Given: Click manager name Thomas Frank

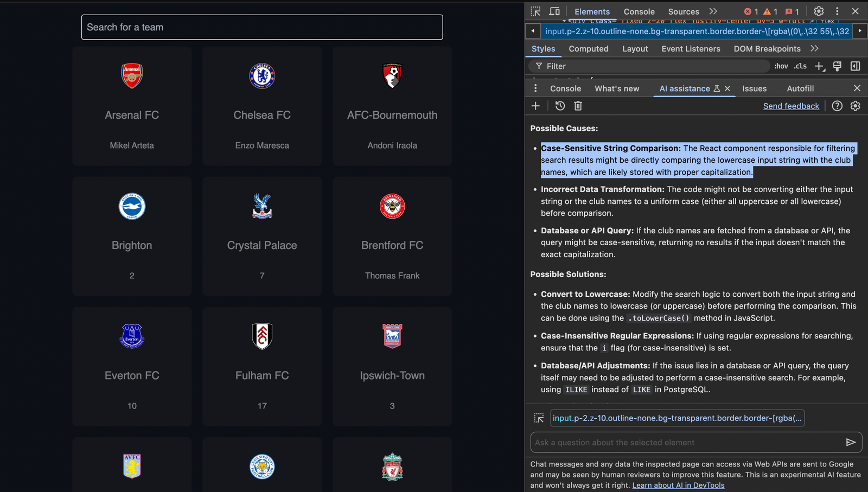Looking at the screenshot, I should coord(392,276).
